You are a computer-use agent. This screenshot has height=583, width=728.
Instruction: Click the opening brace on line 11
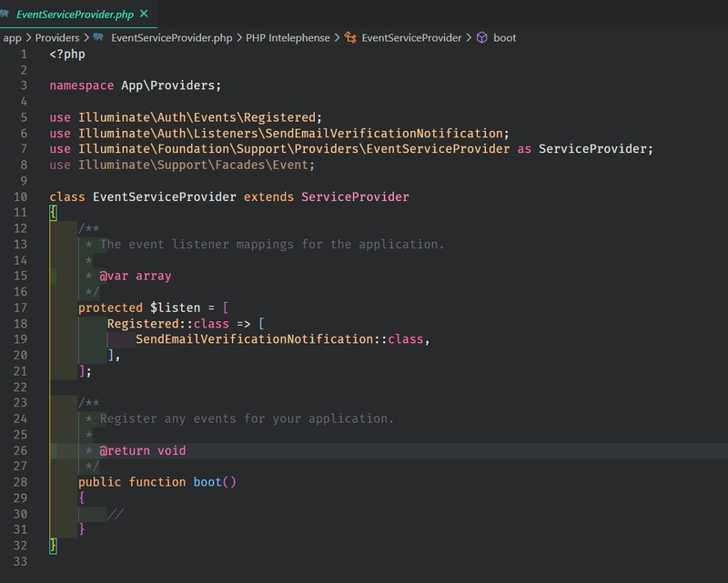pyautogui.click(x=53, y=213)
